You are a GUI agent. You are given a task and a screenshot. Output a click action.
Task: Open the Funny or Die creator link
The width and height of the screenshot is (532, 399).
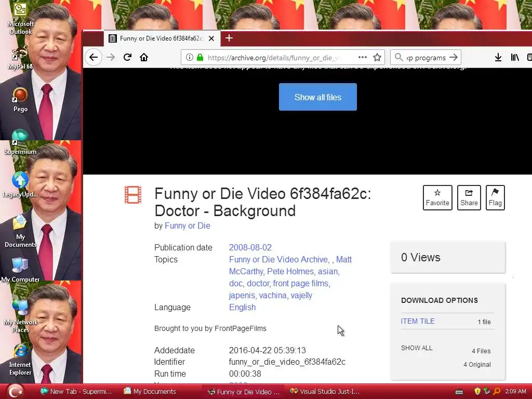pyautogui.click(x=187, y=225)
